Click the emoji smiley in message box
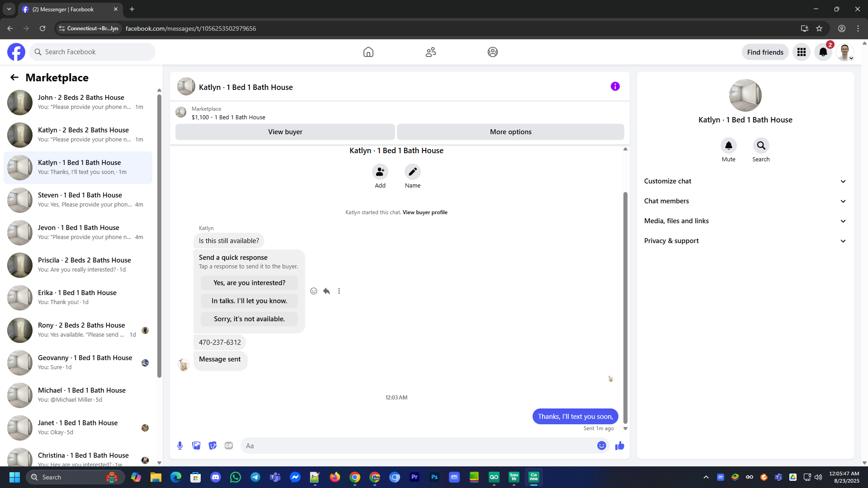The width and height of the screenshot is (868, 488). (x=601, y=446)
